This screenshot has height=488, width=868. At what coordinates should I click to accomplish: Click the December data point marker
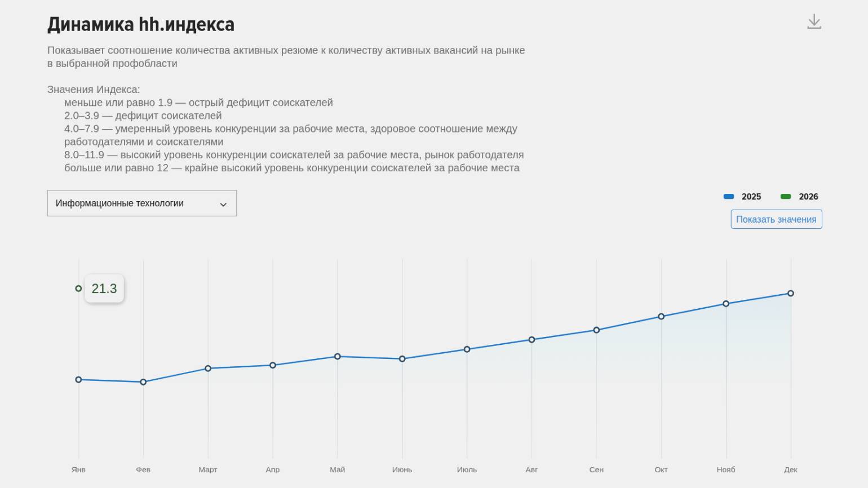coord(791,294)
